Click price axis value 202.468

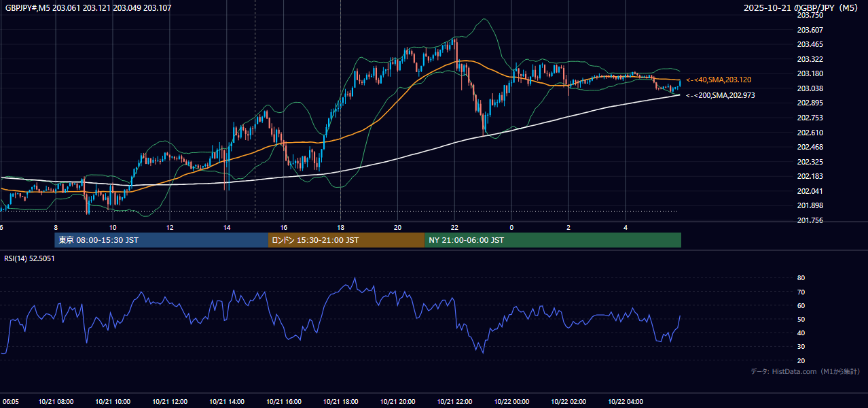(x=810, y=147)
